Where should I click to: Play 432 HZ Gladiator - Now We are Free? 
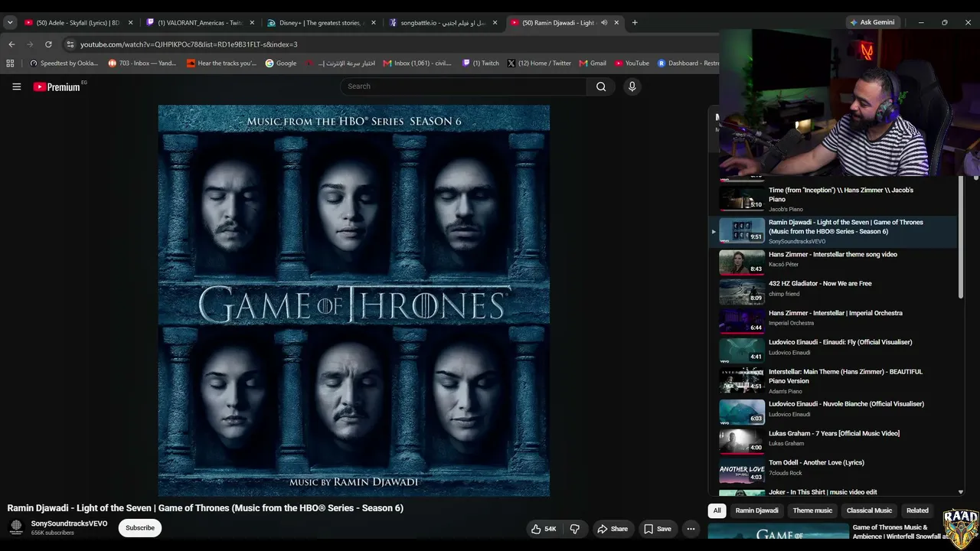[835, 291]
